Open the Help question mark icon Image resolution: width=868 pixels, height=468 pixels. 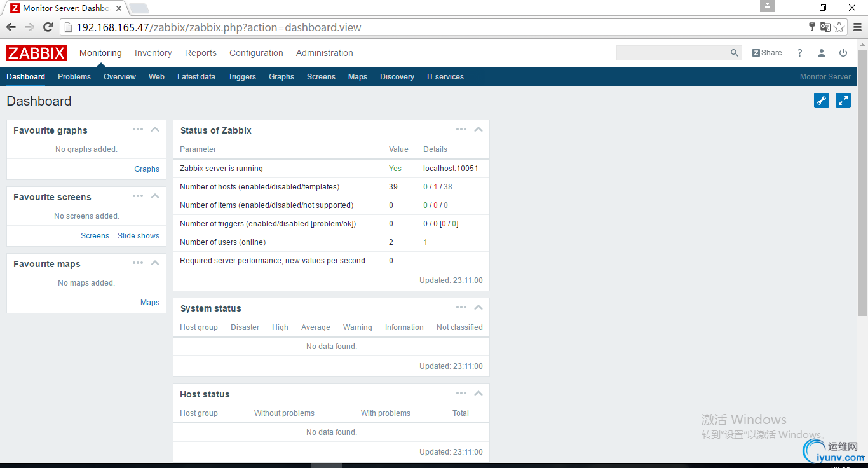point(800,53)
